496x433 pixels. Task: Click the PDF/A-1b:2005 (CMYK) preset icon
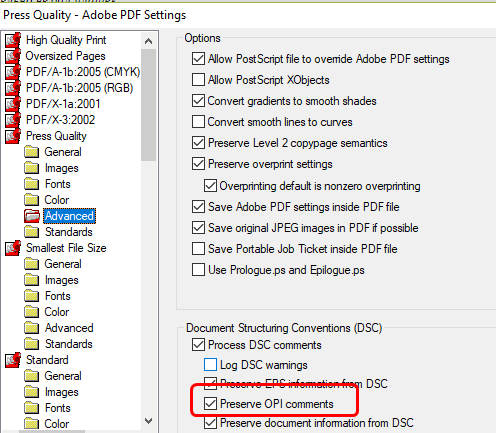point(13,72)
